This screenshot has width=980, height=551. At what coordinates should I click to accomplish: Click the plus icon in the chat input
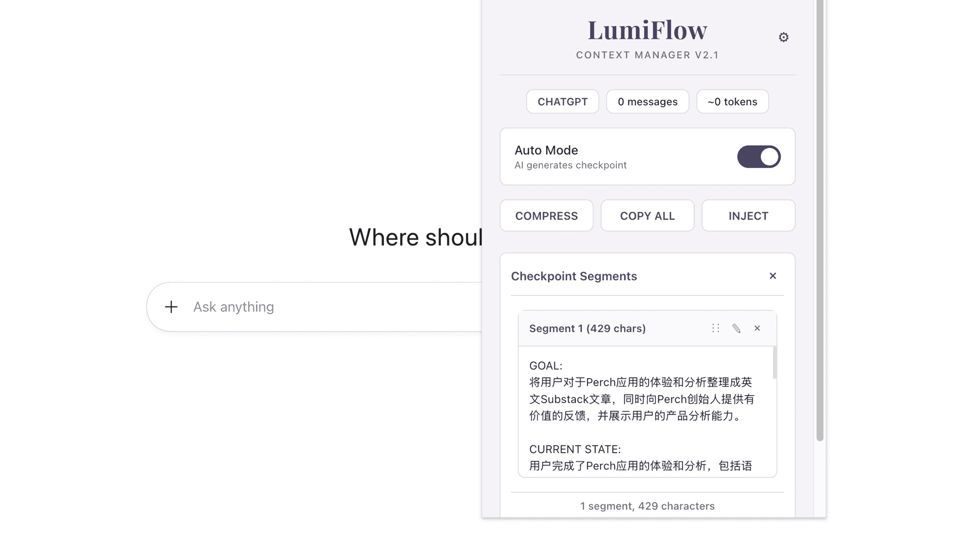171,307
